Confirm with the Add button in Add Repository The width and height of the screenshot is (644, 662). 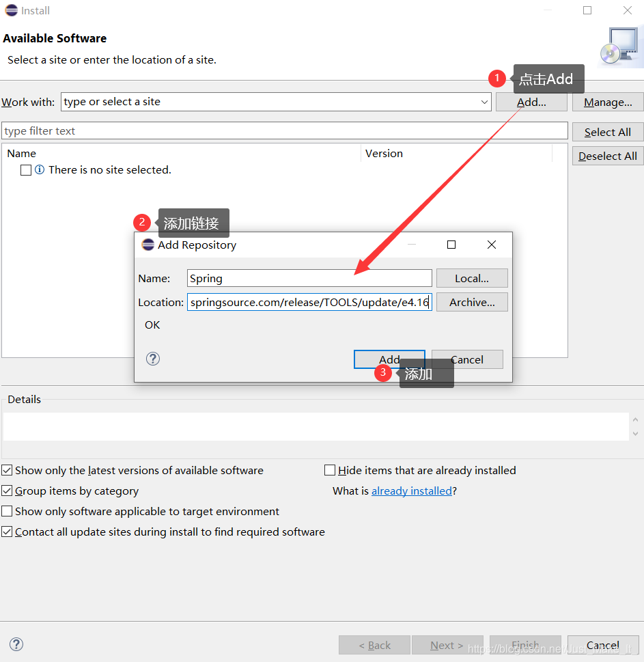389,359
